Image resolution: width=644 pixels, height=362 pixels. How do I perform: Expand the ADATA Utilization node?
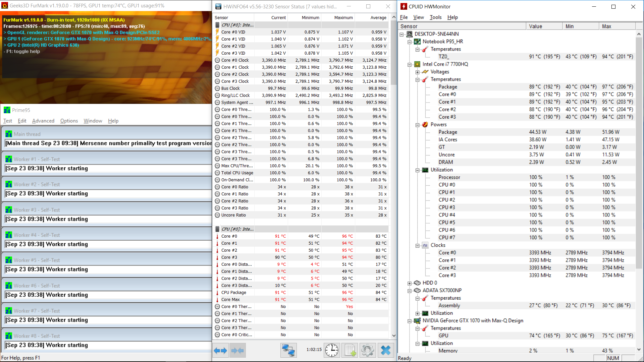[x=417, y=313]
